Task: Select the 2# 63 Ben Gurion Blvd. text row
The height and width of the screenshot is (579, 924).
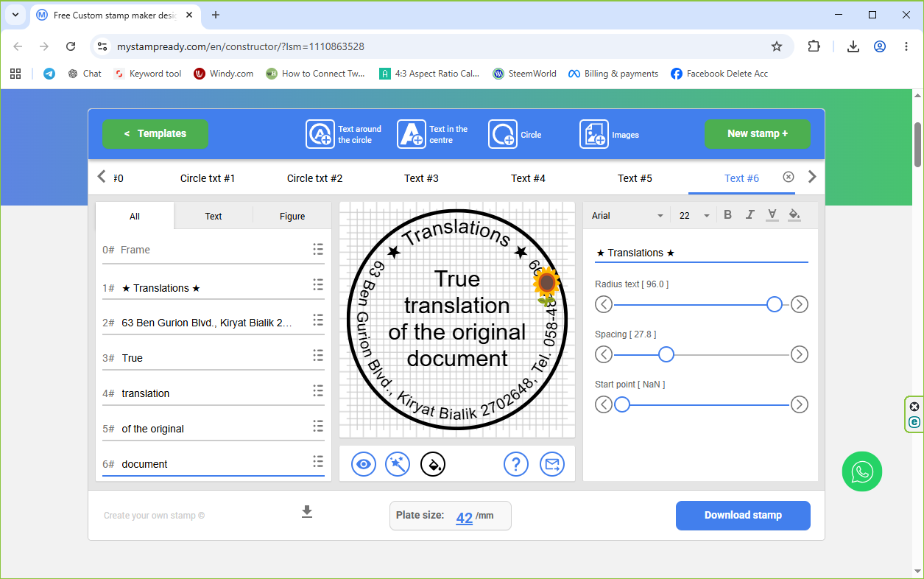Action: click(x=214, y=323)
